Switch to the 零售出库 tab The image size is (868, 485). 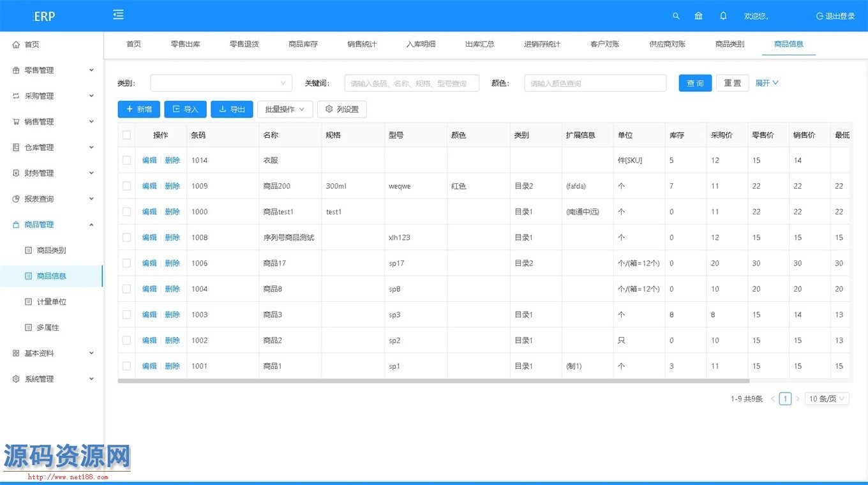(185, 44)
